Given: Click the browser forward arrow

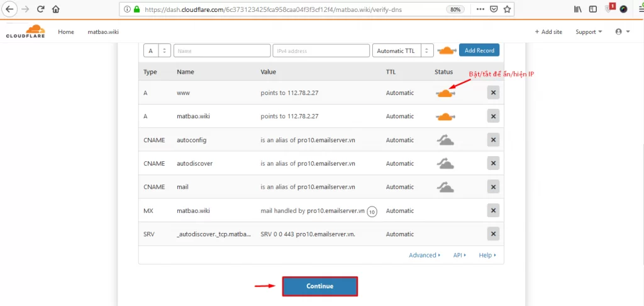Looking at the screenshot, I should coord(25,9).
